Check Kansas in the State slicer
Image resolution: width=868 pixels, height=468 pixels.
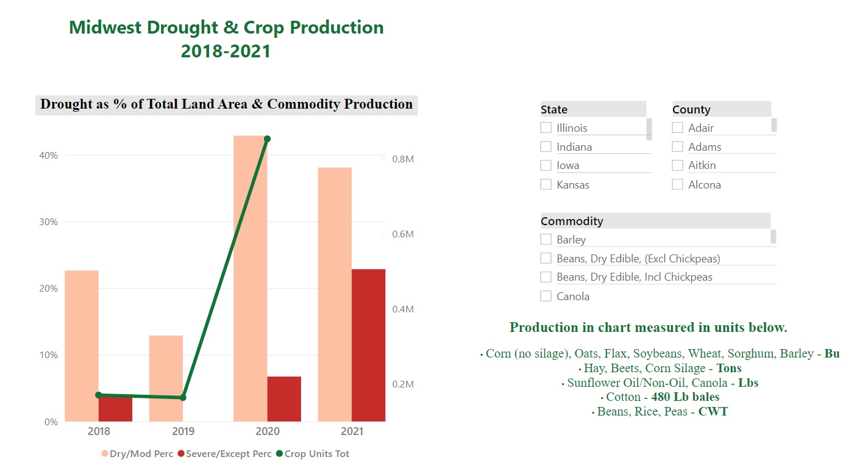(x=545, y=184)
